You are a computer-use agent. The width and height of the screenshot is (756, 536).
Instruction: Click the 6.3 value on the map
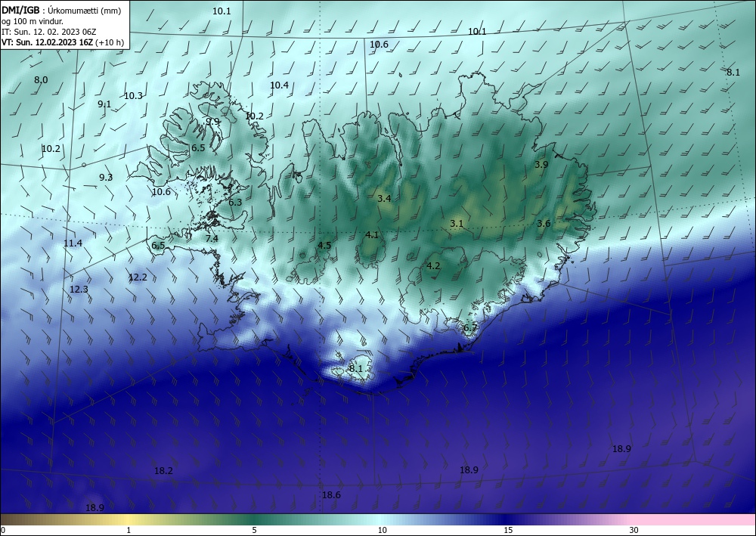(235, 203)
